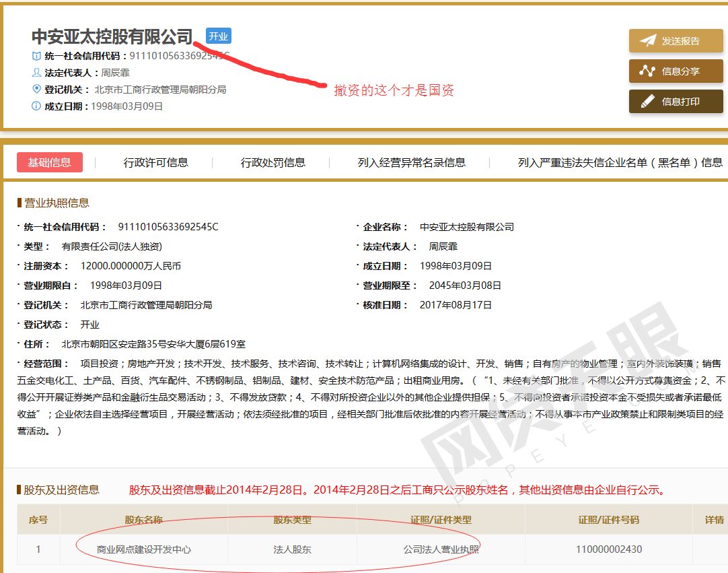
Task: Click the company title 中安亚太控股有限公司
Action: [x=112, y=36]
